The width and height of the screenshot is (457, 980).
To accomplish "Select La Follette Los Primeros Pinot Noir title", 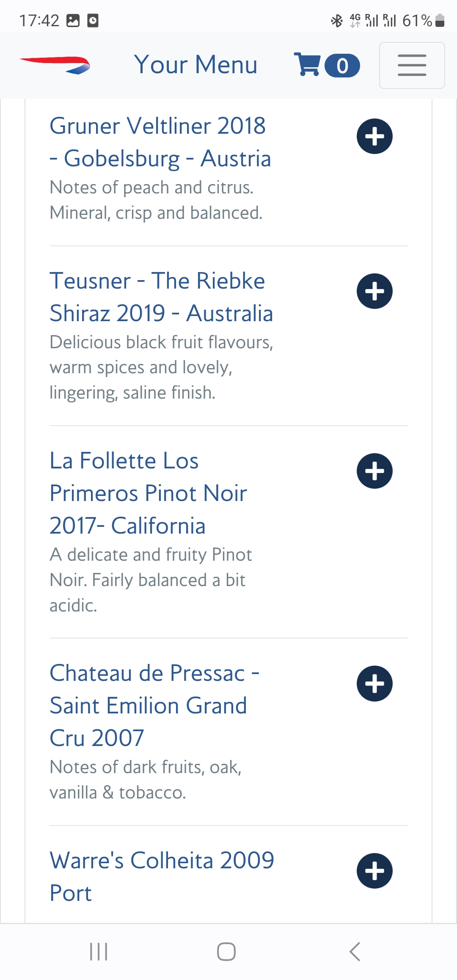I will (x=148, y=493).
